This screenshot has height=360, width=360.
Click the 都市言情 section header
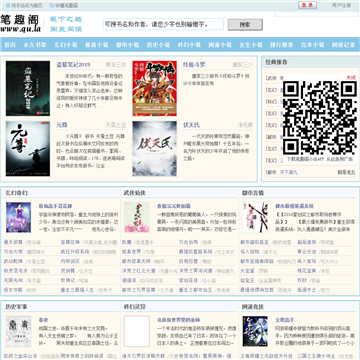pos(253,193)
